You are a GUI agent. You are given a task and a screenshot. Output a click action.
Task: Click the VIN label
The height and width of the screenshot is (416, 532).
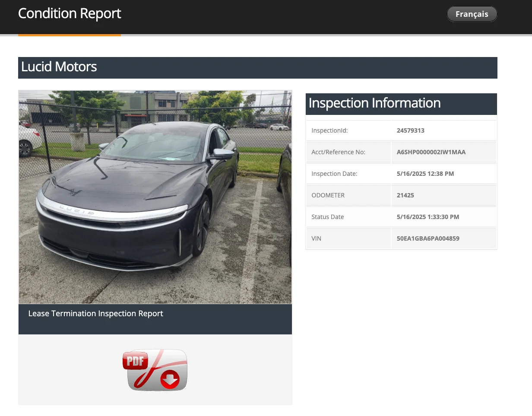point(317,238)
